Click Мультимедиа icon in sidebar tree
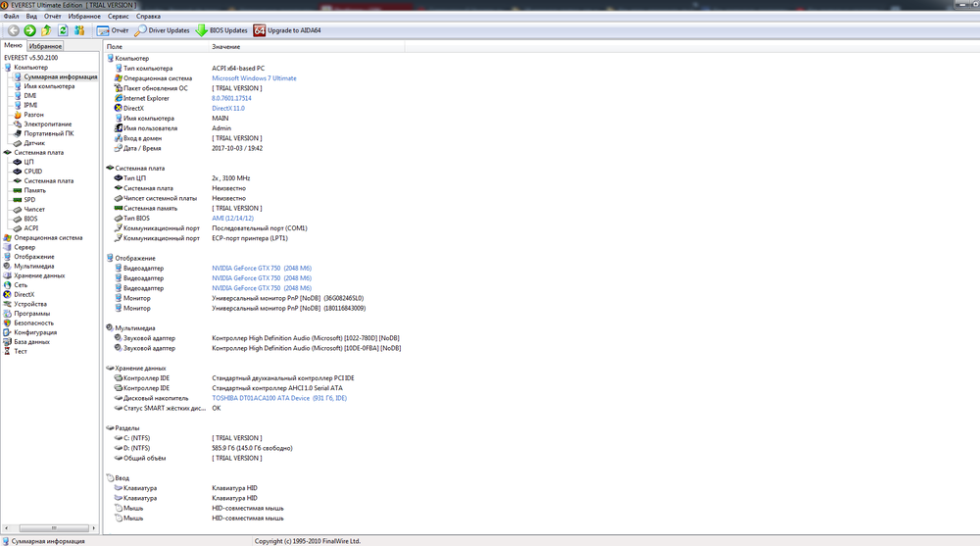980x546 pixels. click(x=8, y=266)
